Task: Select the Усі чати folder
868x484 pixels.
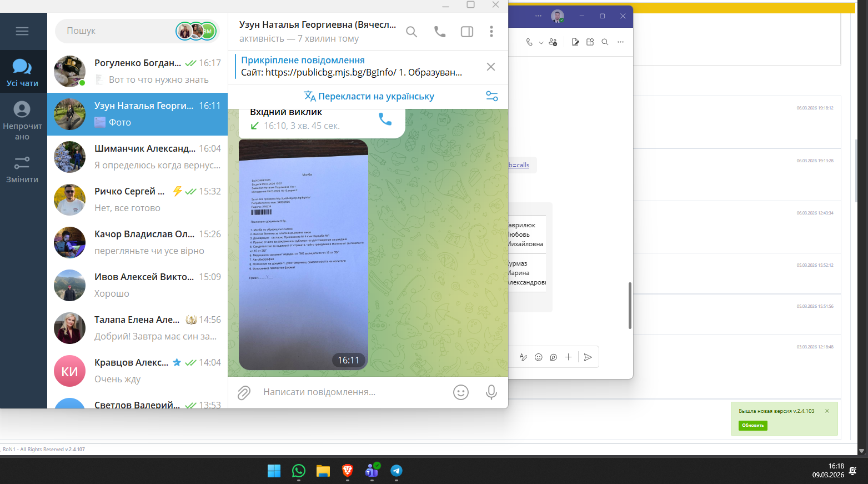Action: 22,73
